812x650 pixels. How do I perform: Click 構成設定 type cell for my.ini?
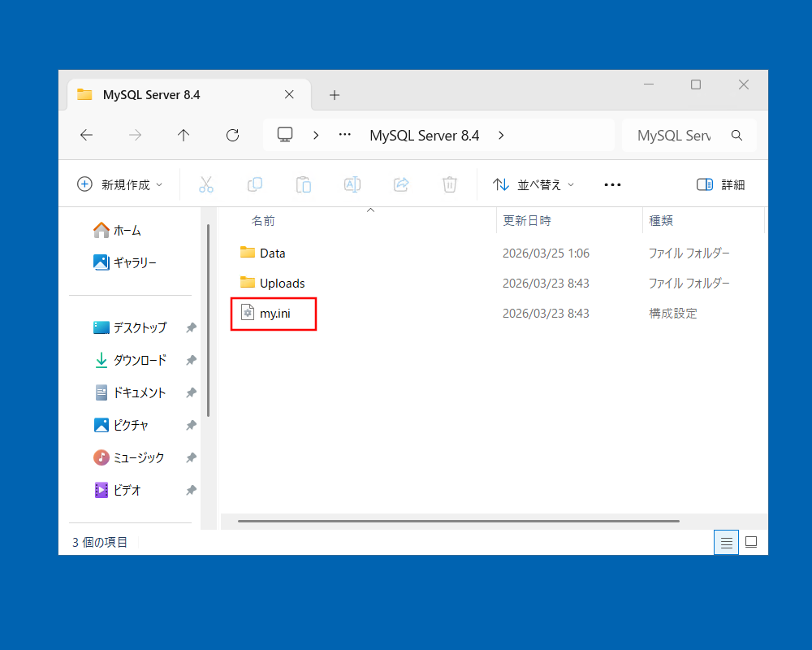672,313
